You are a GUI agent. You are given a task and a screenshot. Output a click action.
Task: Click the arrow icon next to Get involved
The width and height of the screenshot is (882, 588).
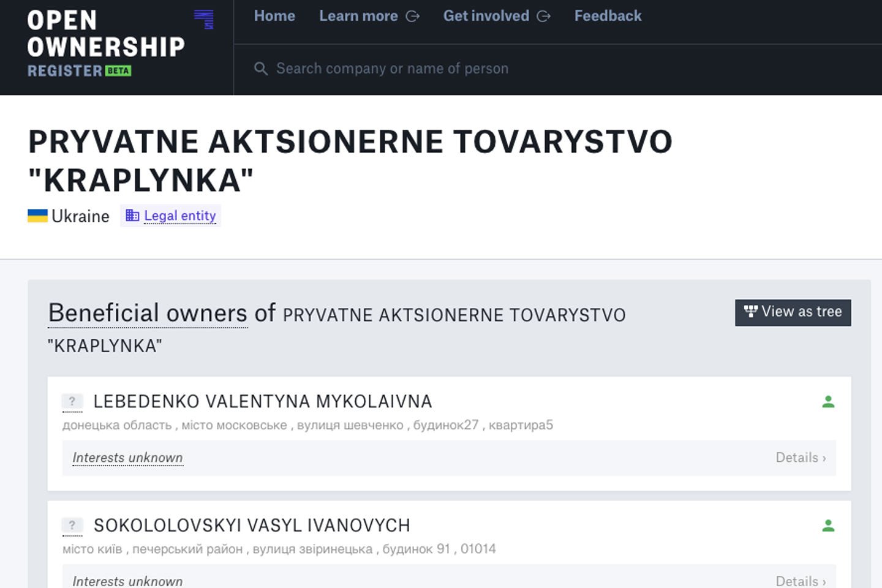[543, 17]
